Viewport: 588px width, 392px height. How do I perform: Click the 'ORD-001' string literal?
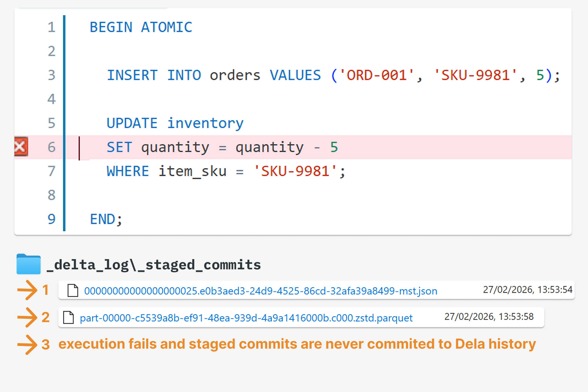pyautogui.click(x=376, y=75)
